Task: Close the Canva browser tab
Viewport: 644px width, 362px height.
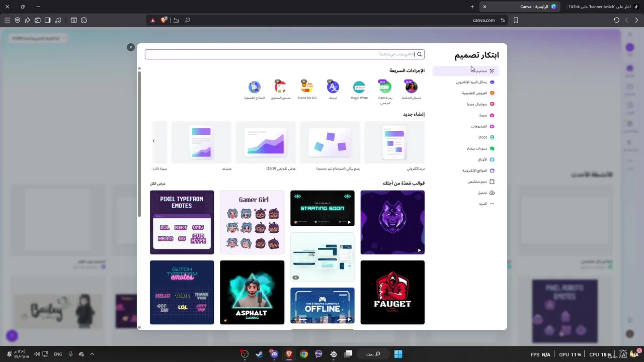Action: (485, 7)
